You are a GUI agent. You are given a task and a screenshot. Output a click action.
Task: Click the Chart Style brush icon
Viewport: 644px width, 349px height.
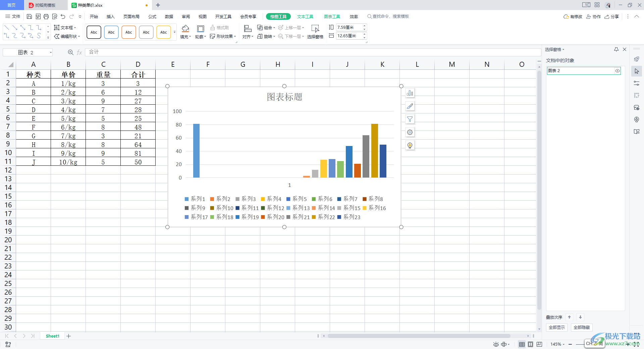410,106
